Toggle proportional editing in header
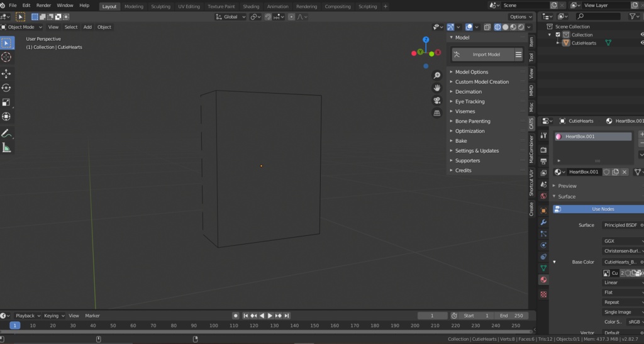Screen dimensions: 644x344 (291, 17)
